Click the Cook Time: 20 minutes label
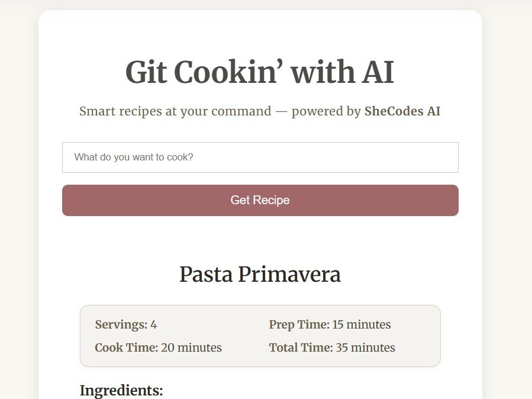This screenshot has height=399, width=532. click(x=158, y=347)
